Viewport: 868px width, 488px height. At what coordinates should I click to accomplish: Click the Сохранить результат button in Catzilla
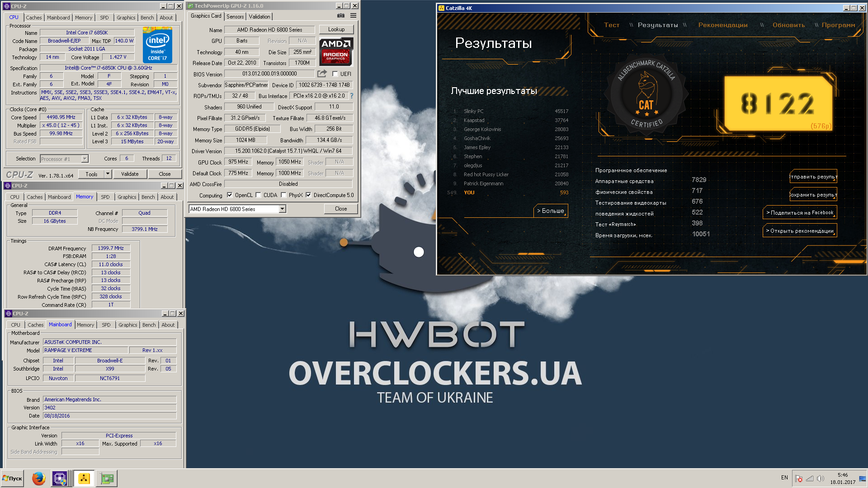coord(813,195)
